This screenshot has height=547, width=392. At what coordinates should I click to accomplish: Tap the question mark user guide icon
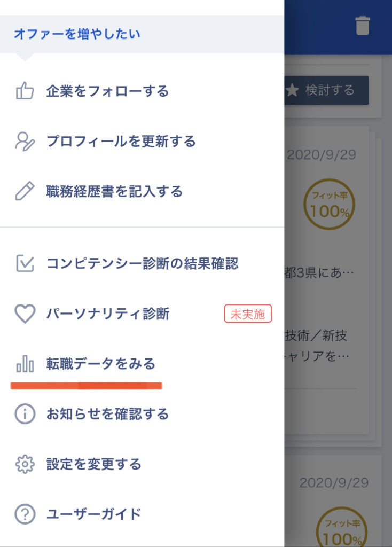click(x=25, y=514)
